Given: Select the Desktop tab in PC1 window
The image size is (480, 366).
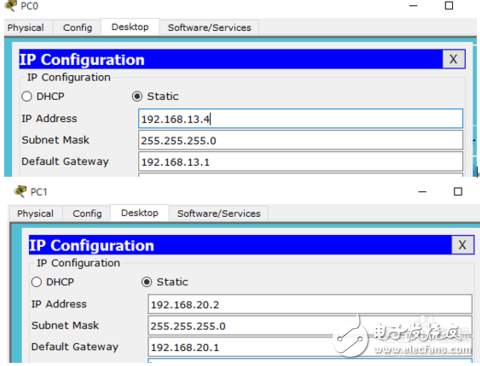Looking at the screenshot, I should tap(140, 213).
